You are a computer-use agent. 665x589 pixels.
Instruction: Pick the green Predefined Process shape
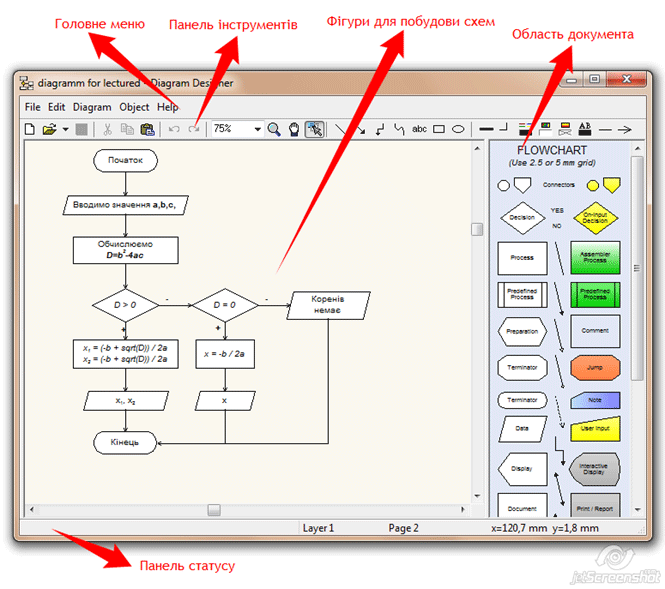point(595,294)
